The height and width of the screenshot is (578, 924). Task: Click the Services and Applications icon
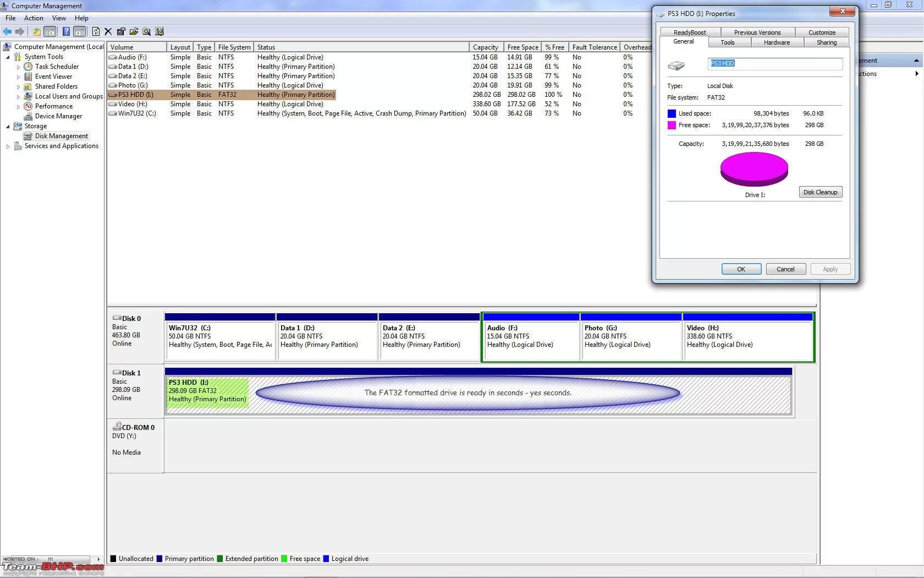[18, 146]
